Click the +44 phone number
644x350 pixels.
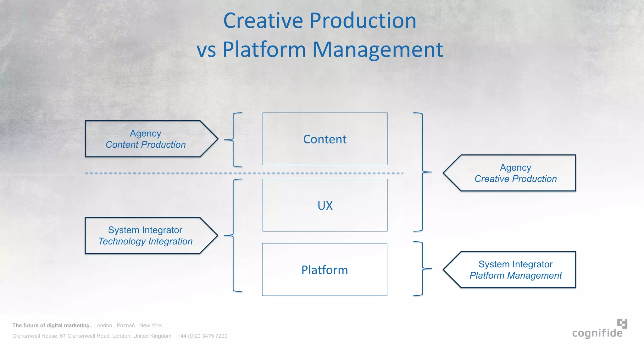[x=202, y=336]
